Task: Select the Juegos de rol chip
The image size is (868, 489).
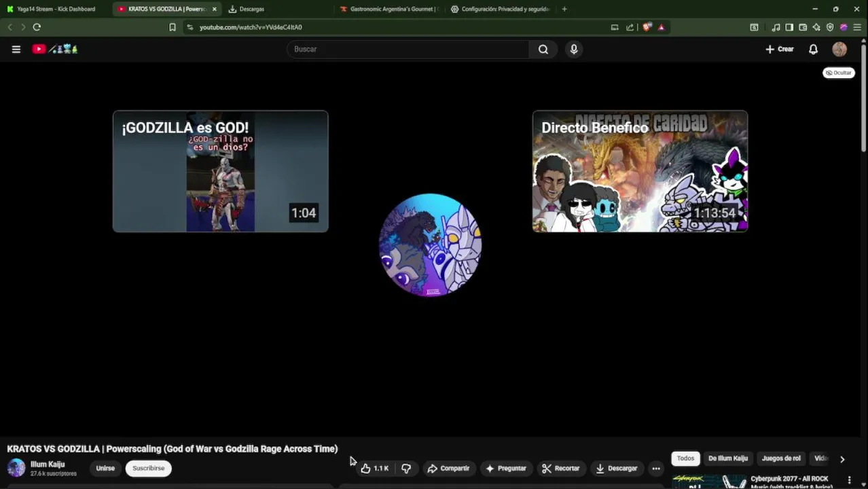Action: point(781,458)
